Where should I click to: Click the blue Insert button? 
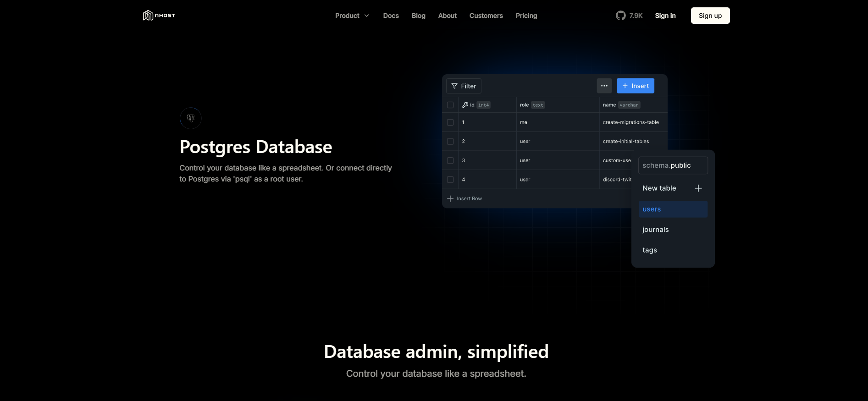[636, 86]
